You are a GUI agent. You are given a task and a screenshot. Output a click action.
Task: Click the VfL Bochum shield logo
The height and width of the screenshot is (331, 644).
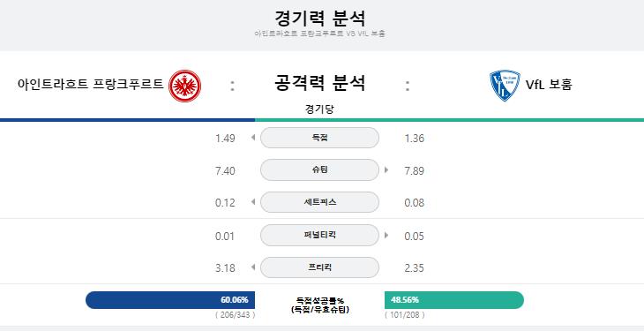[x=505, y=86]
